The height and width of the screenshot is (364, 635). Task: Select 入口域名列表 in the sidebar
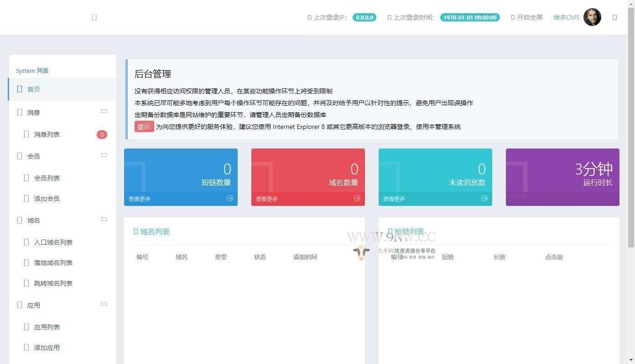(54, 242)
